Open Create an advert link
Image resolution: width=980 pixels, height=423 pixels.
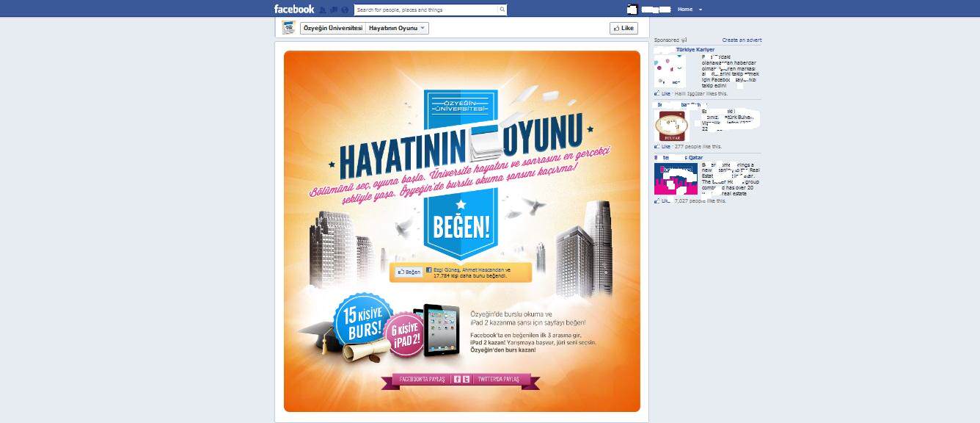point(742,40)
